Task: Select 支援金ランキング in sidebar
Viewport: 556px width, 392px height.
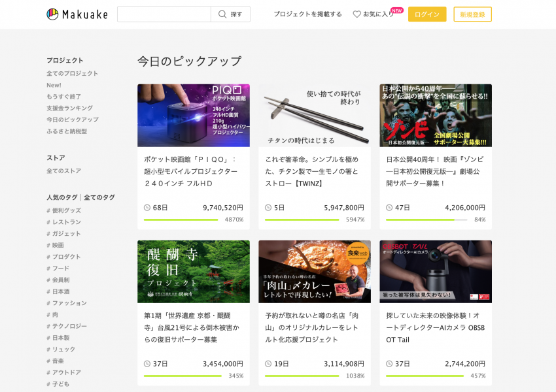Action: tap(69, 108)
